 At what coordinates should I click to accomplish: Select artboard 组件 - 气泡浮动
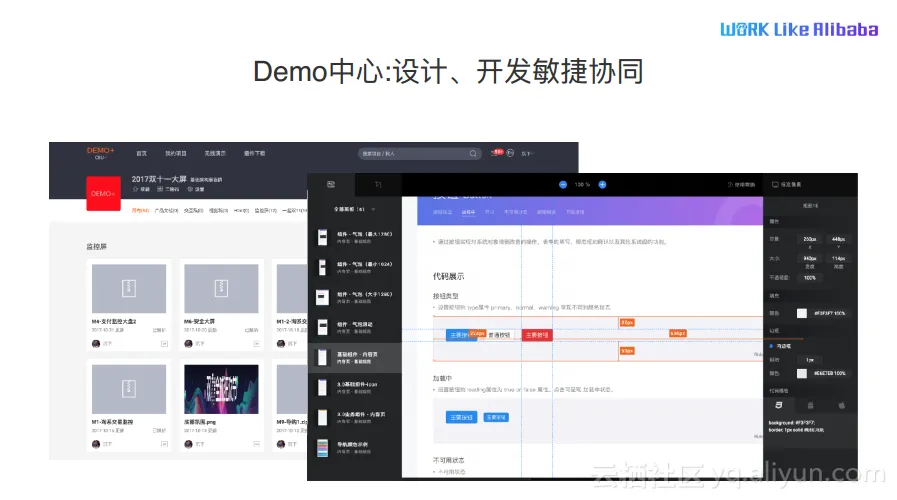[355, 327]
